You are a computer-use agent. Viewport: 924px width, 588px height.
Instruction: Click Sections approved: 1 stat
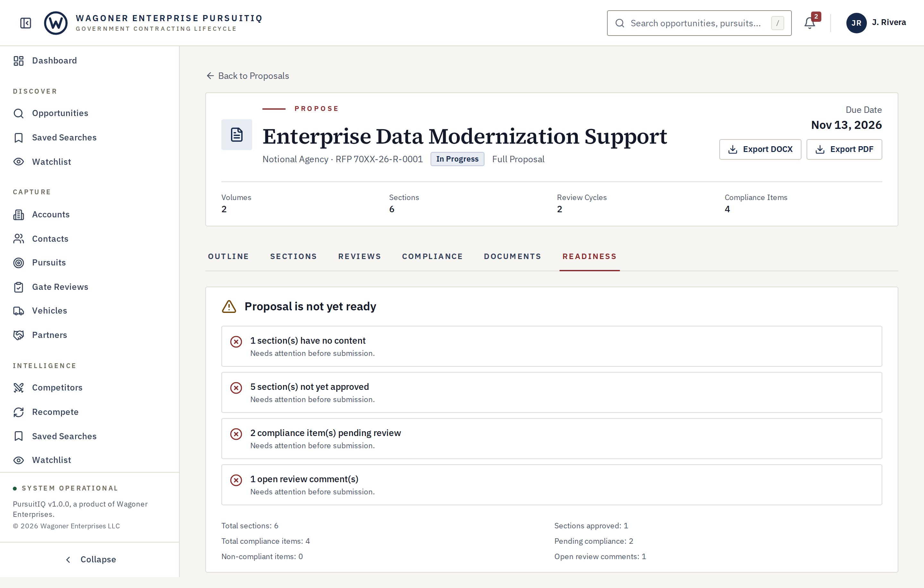tap(591, 526)
